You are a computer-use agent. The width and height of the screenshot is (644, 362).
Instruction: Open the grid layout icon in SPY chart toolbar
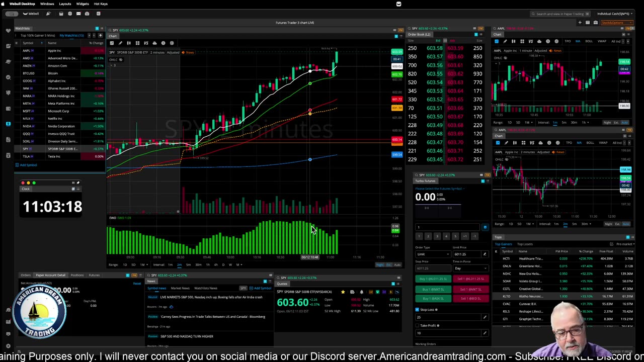[x=137, y=43]
